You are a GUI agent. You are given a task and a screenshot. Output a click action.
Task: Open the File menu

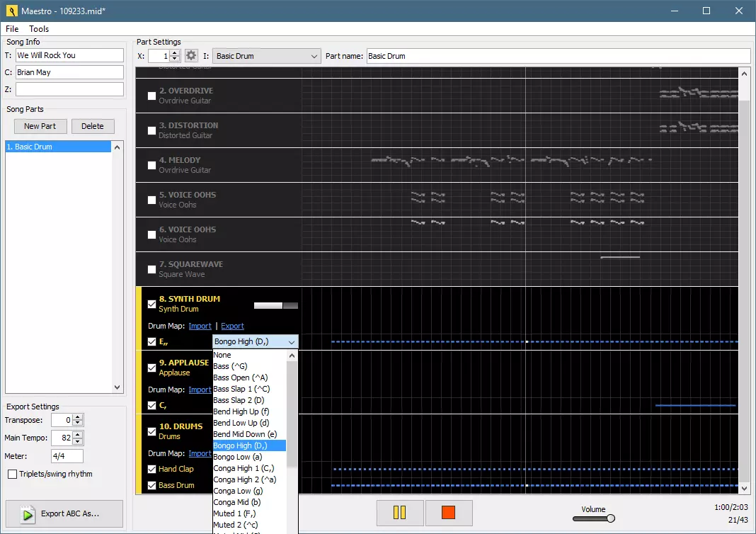coord(12,29)
